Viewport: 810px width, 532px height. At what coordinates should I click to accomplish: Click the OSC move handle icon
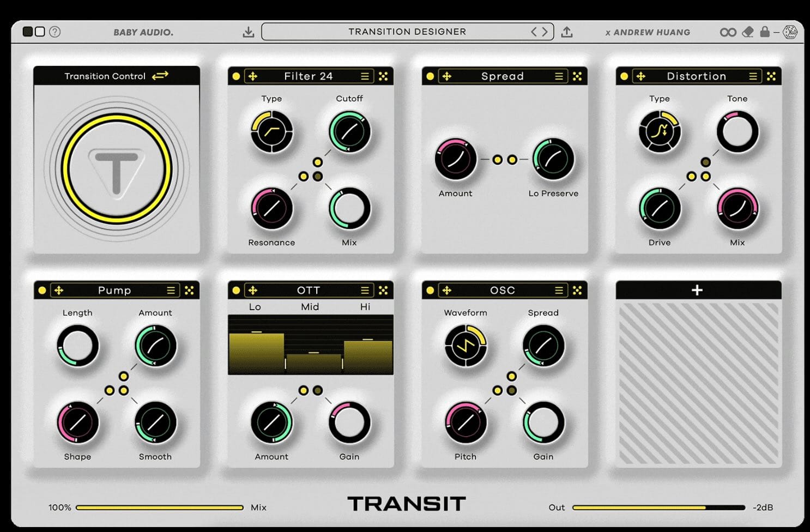(x=447, y=291)
